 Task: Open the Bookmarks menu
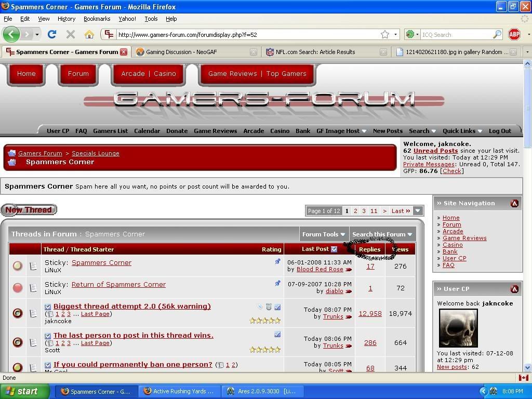(x=97, y=19)
